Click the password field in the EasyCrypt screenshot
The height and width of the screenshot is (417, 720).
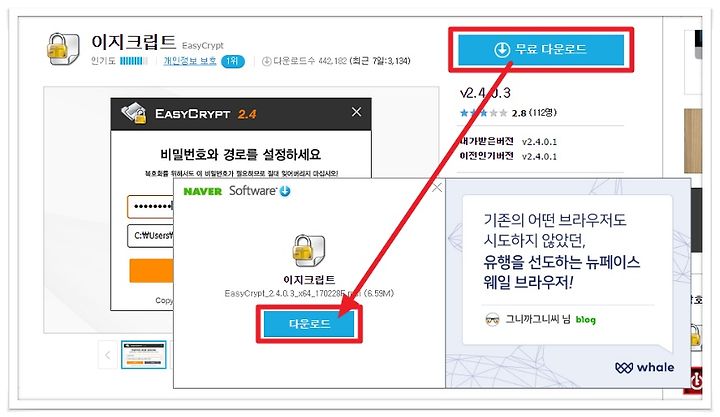[151, 207]
